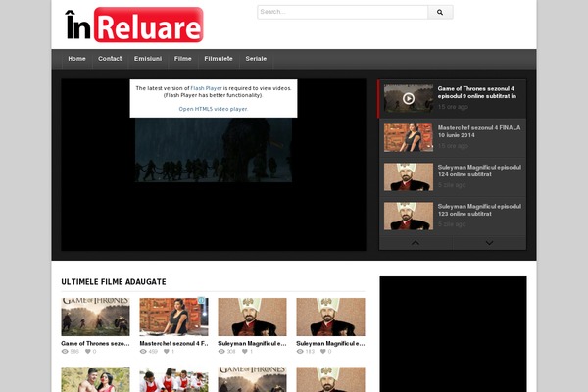Select Masterchef thumbnail in the playlist
The height and width of the screenshot is (392, 588).
pyautogui.click(x=409, y=137)
